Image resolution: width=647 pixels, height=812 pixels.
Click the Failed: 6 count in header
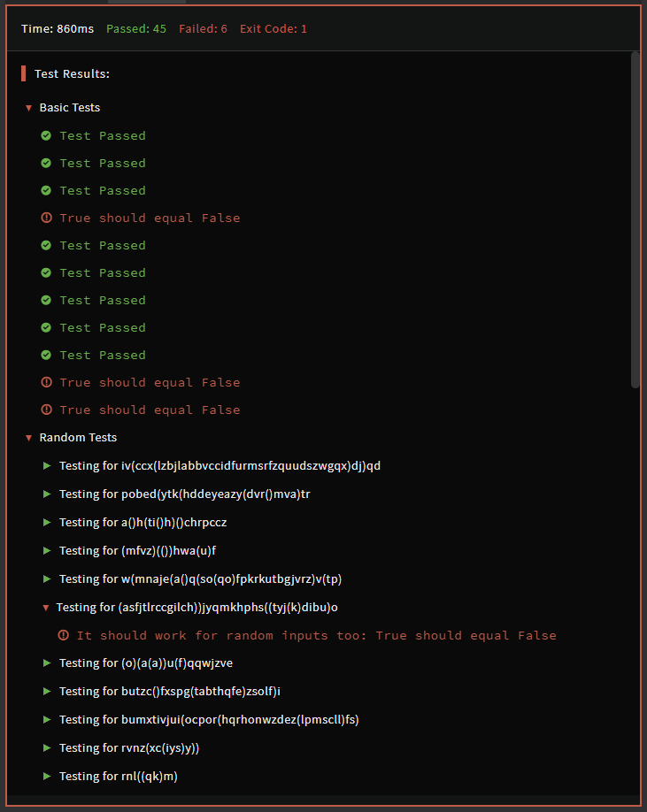point(203,29)
